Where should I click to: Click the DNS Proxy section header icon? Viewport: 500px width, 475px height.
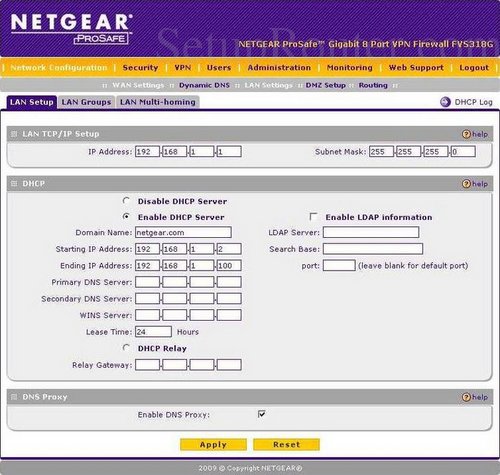tap(14, 397)
